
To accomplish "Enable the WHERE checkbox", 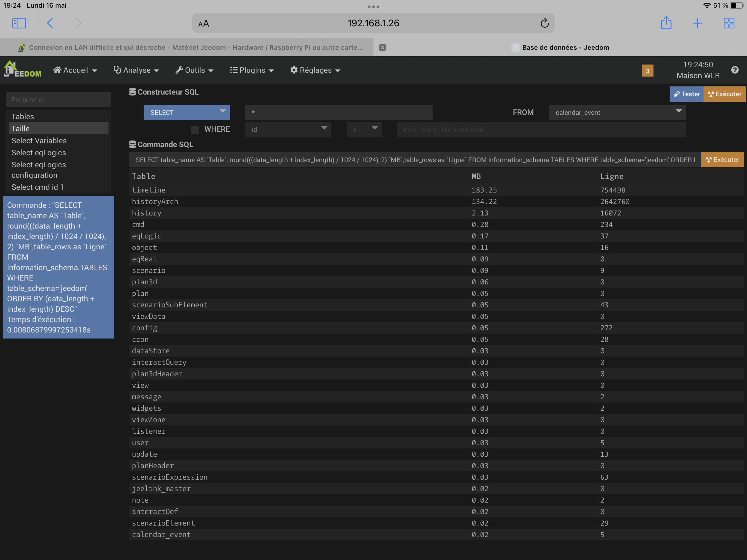I will click(x=195, y=130).
